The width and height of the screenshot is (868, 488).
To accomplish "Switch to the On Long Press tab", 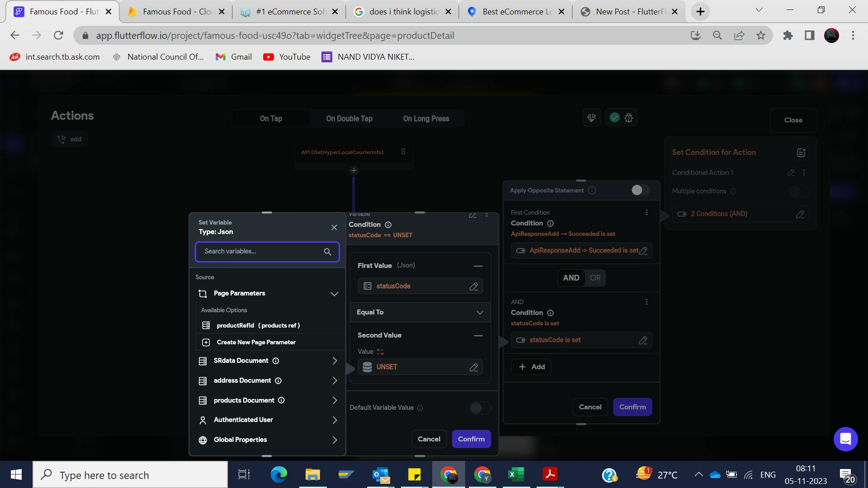I will point(426,118).
